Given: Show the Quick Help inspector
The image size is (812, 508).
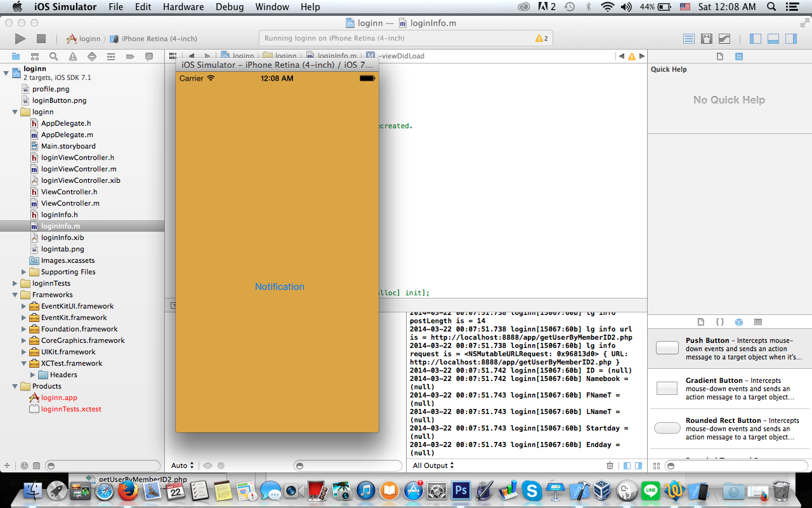Looking at the screenshot, I should (x=739, y=57).
